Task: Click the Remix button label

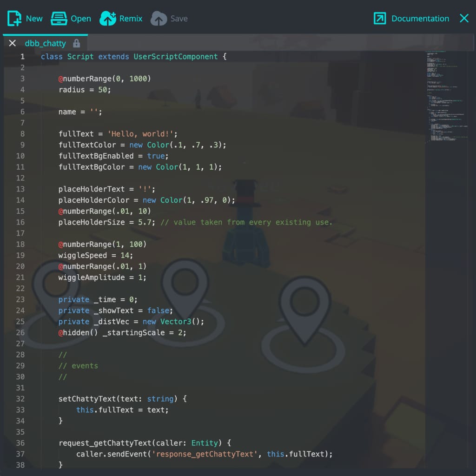Action: pos(132,19)
